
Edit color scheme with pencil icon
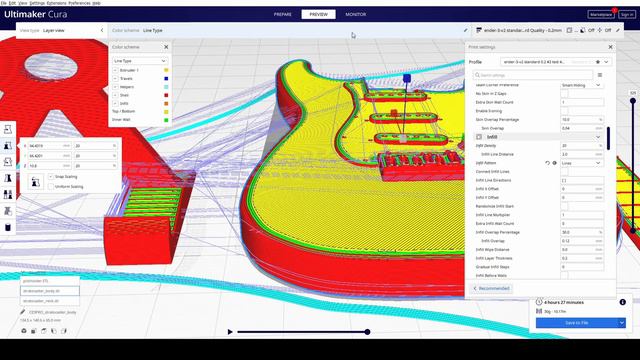coord(466,30)
